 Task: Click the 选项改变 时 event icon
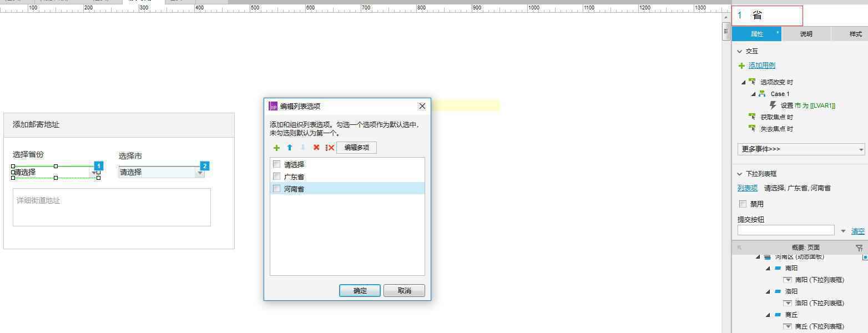[752, 82]
